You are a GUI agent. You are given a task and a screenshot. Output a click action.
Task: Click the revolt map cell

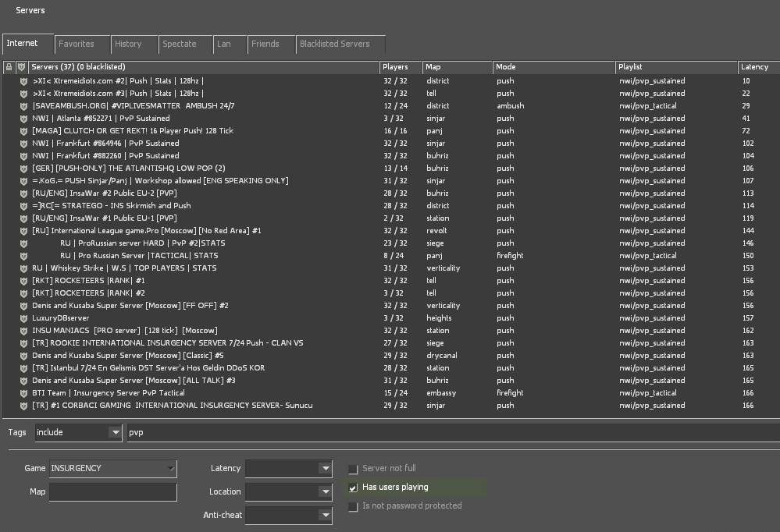[436, 231]
